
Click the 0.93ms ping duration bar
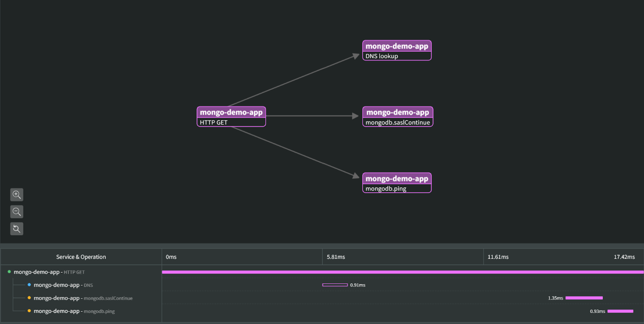[620, 311]
